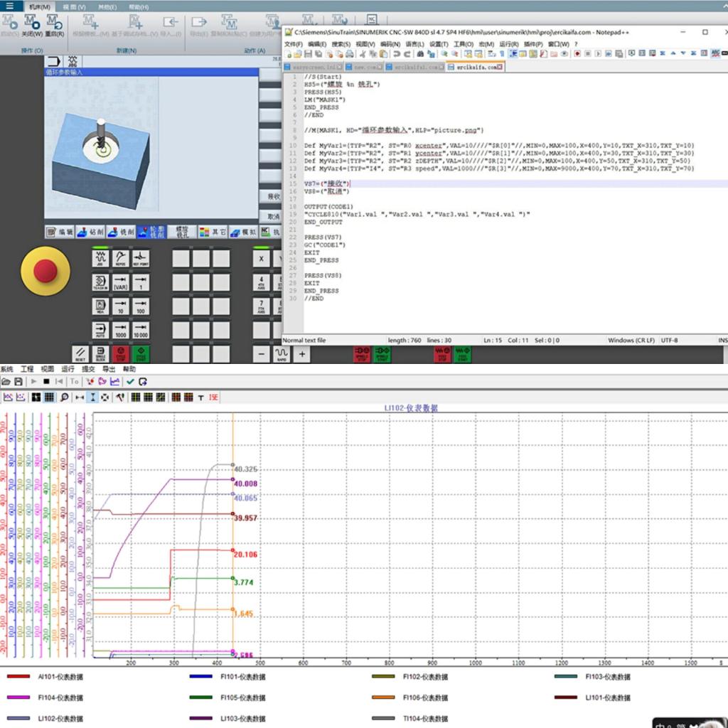Click the 关闭(W) machine stop icon
This screenshot has width=728, height=728.
click(x=32, y=22)
